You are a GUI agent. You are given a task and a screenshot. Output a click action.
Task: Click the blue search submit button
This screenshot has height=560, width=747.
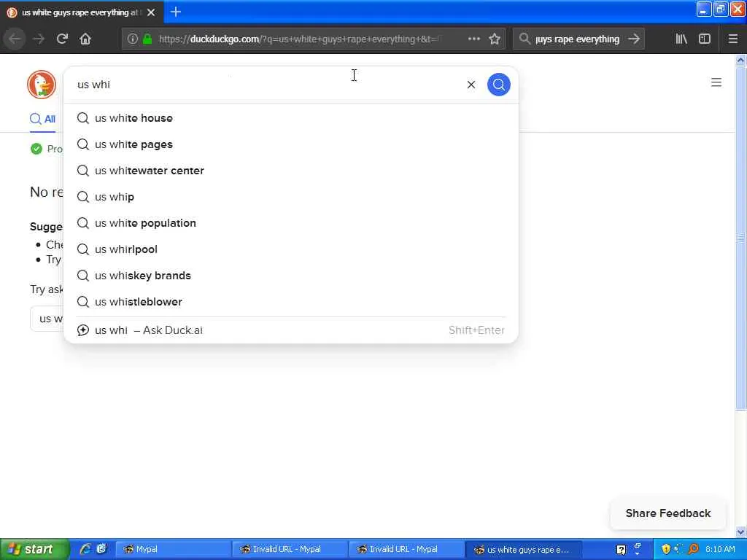coord(498,85)
